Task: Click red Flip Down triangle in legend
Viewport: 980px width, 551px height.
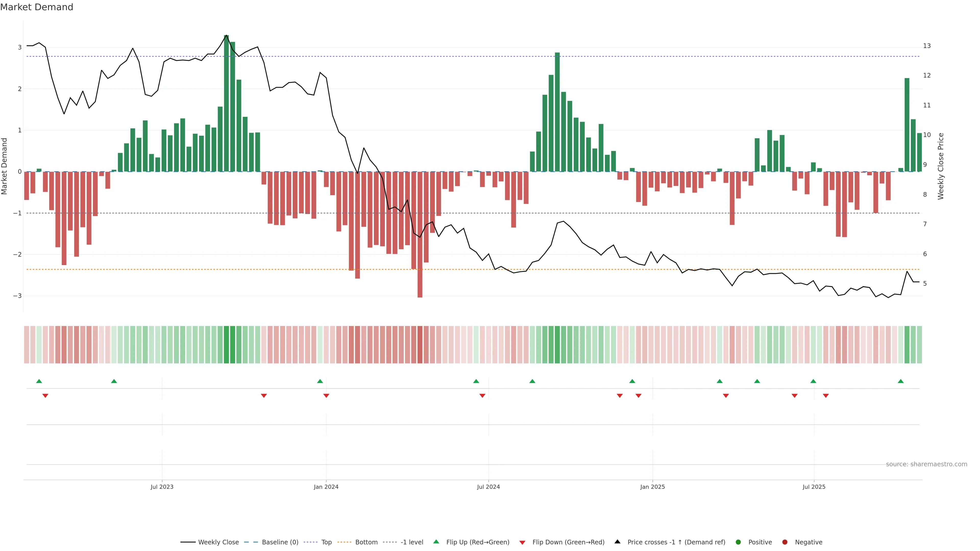Action: (x=522, y=542)
